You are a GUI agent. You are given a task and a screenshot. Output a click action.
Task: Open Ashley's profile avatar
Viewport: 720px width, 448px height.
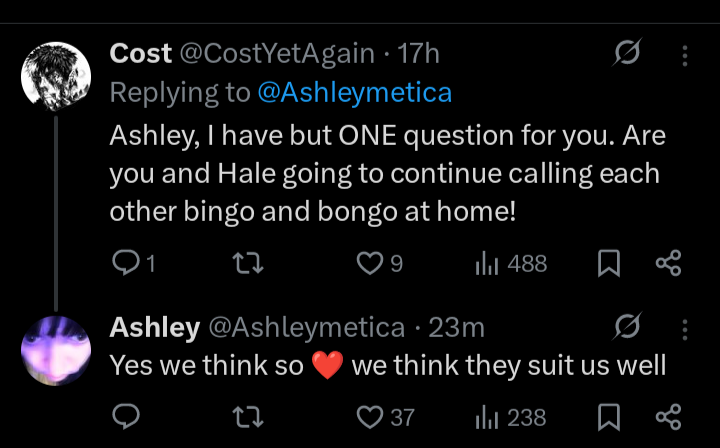[56, 349]
